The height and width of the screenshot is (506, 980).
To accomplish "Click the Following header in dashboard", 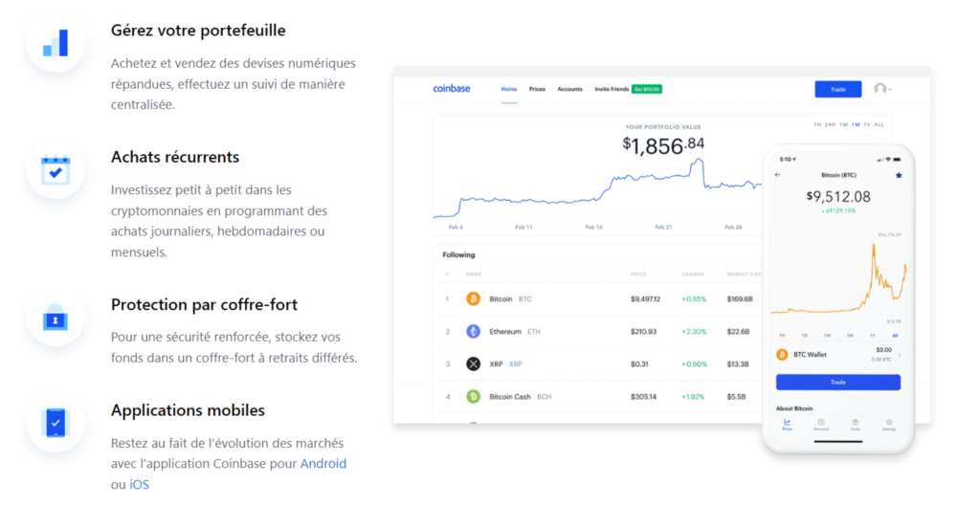I will (458, 254).
